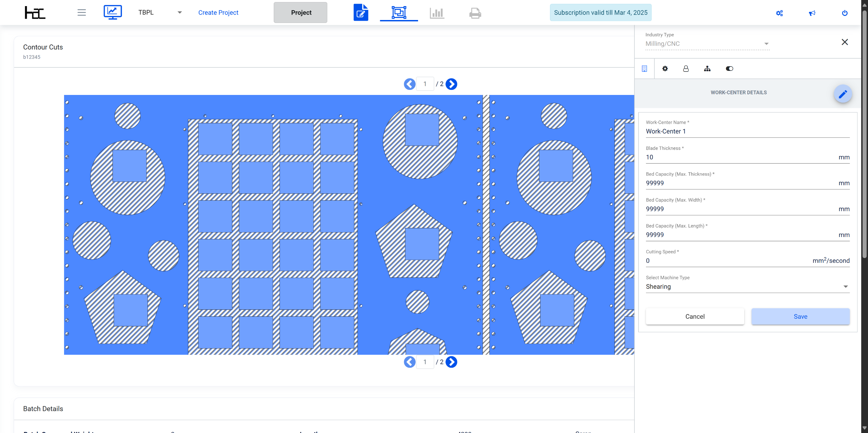The height and width of the screenshot is (433, 868).
Task: Click the dashboard monitor chart icon
Action: tap(113, 13)
